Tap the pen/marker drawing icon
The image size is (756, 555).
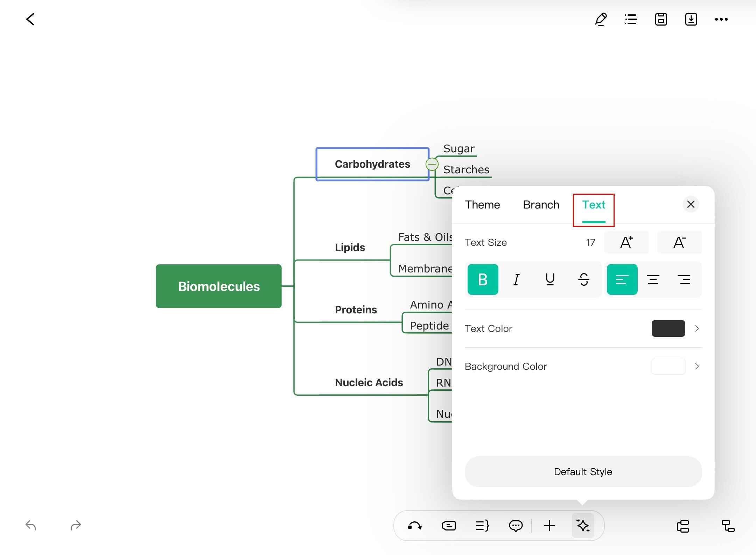click(x=601, y=19)
